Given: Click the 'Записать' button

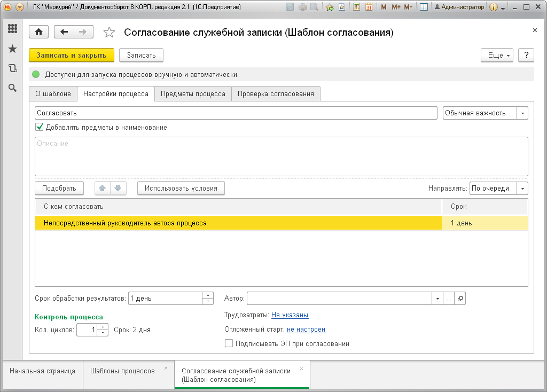Looking at the screenshot, I should 141,55.
